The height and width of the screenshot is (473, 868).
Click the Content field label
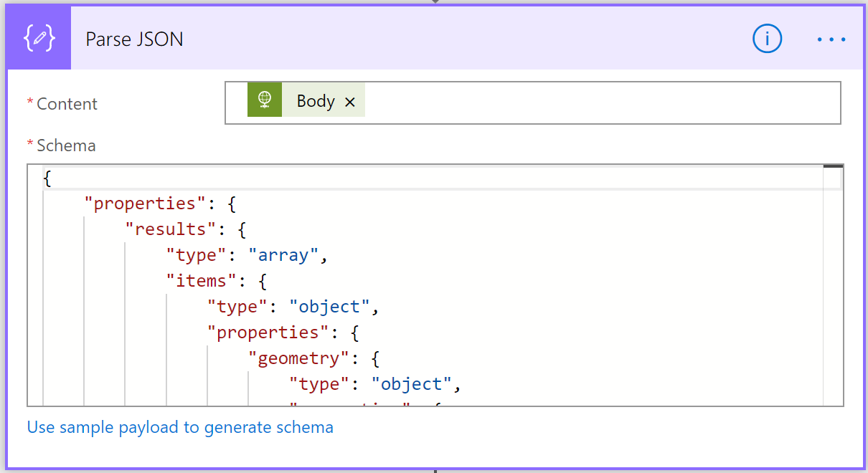coord(67,104)
